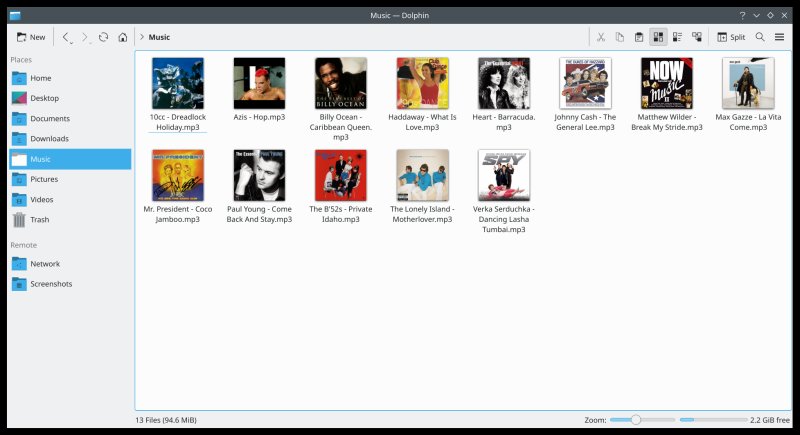The height and width of the screenshot is (435, 800).
Task: Click the Paste clipboard icon
Action: pyautogui.click(x=639, y=37)
